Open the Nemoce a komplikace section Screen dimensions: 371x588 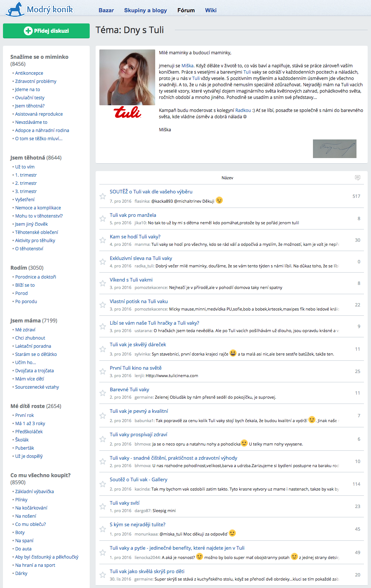tap(38, 208)
